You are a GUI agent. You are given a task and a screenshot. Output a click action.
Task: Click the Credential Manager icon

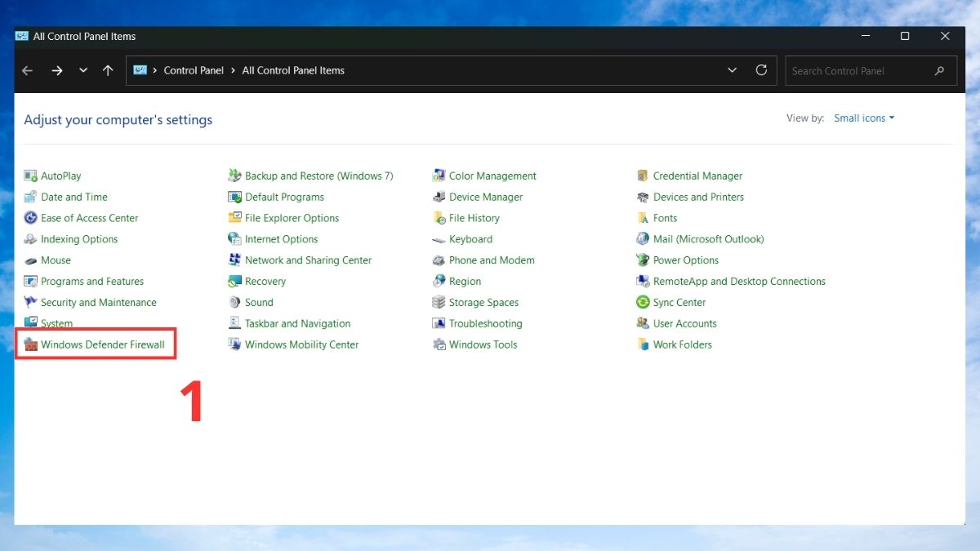(644, 176)
